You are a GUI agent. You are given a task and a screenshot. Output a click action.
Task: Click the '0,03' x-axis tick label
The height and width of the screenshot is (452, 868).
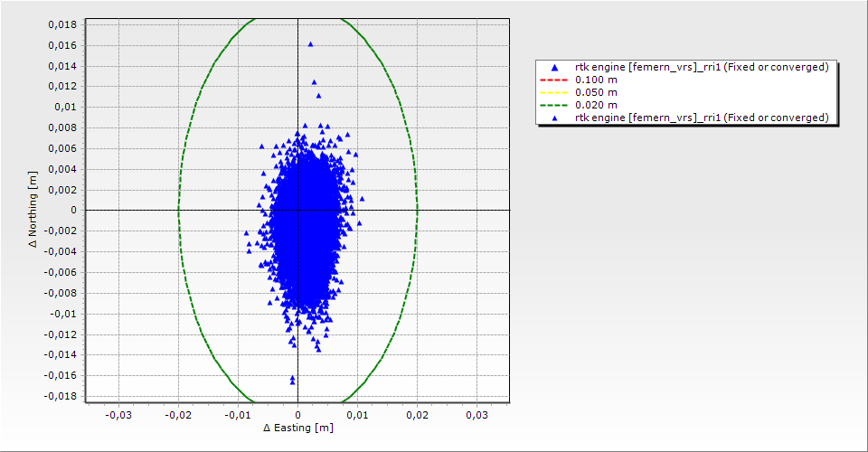click(x=476, y=414)
